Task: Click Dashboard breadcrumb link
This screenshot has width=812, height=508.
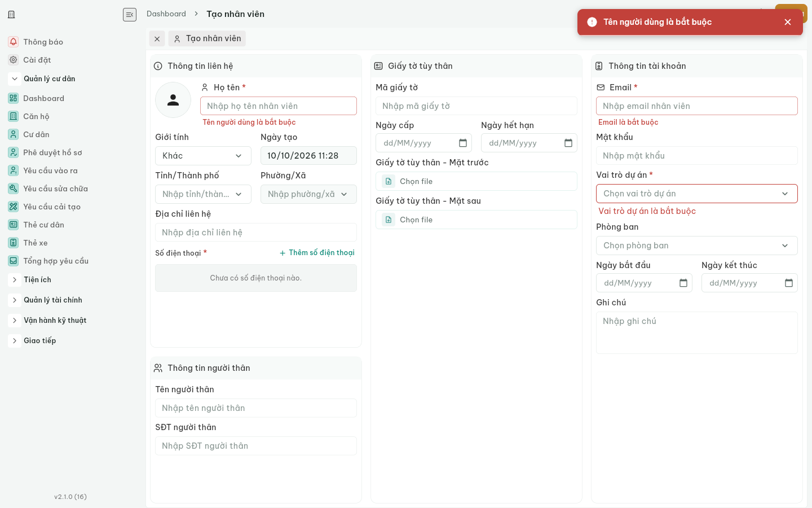Action: point(166,14)
